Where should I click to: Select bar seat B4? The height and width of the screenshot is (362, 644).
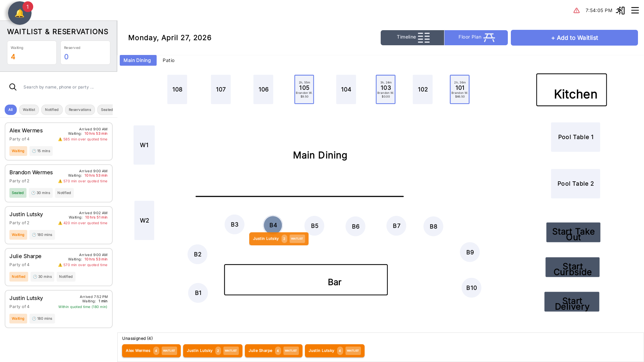pos(273,225)
